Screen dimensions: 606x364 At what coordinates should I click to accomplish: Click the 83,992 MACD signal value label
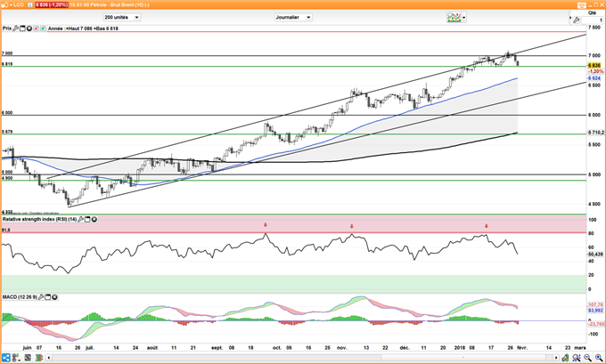coord(595,311)
